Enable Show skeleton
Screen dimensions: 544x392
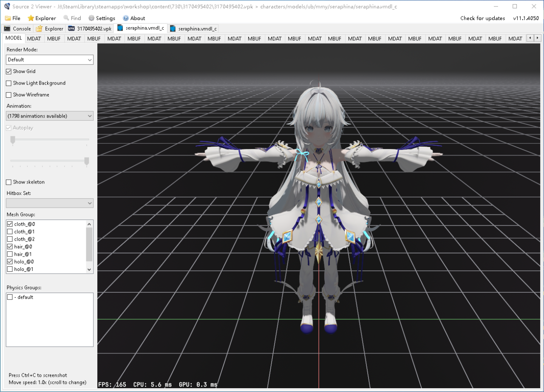(8, 182)
